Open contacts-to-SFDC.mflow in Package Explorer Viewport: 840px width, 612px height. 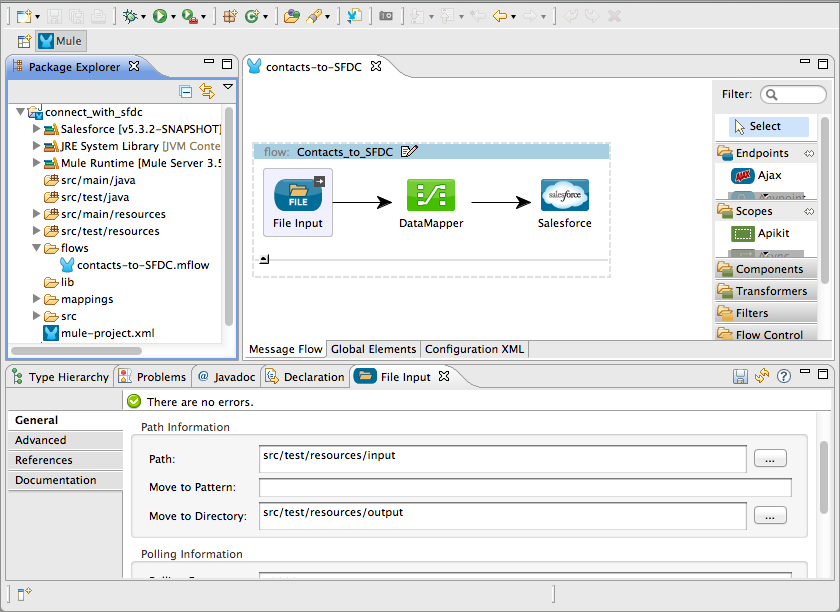[x=142, y=265]
